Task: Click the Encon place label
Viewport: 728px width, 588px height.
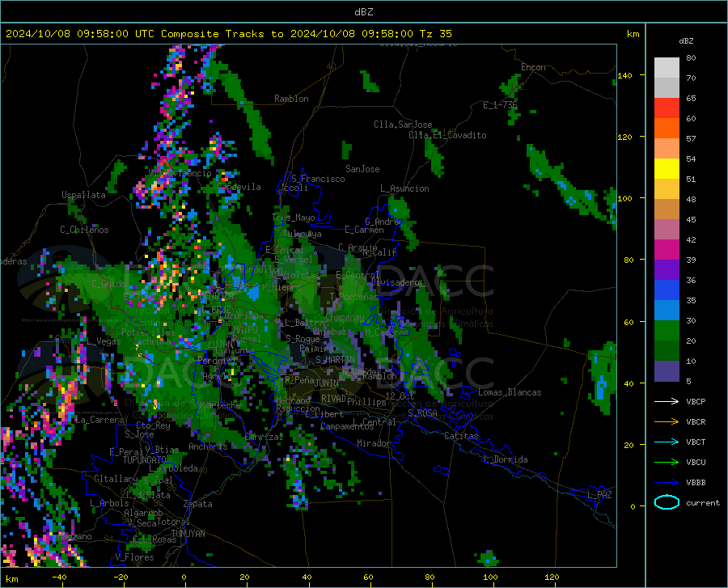Action: point(533,67)
